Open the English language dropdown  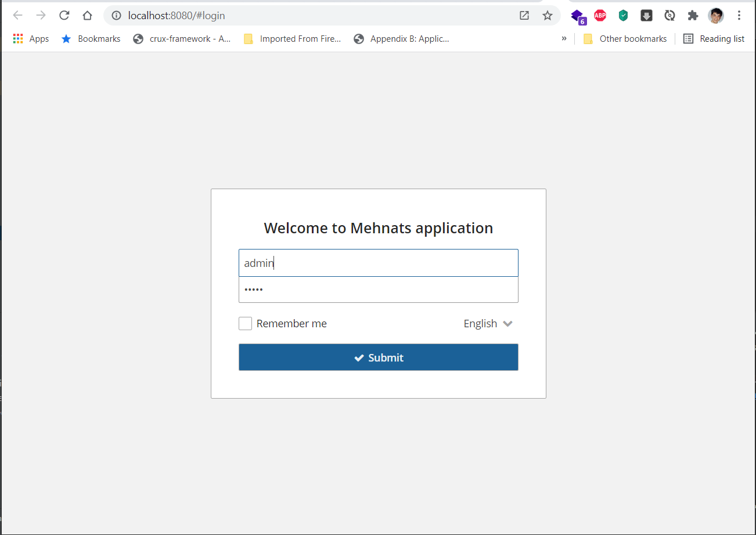click(x=488, y=323)
